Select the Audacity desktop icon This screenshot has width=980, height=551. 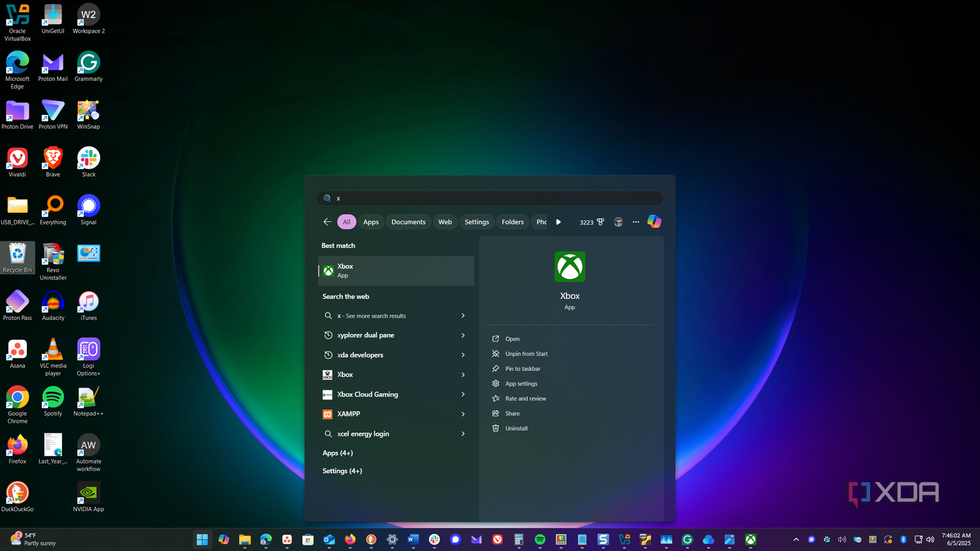click(53, 306)
